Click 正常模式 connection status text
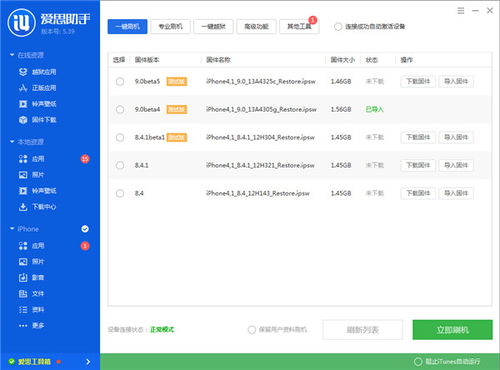Viewport: 500px width, 370px height. click(x=162, y=330)
